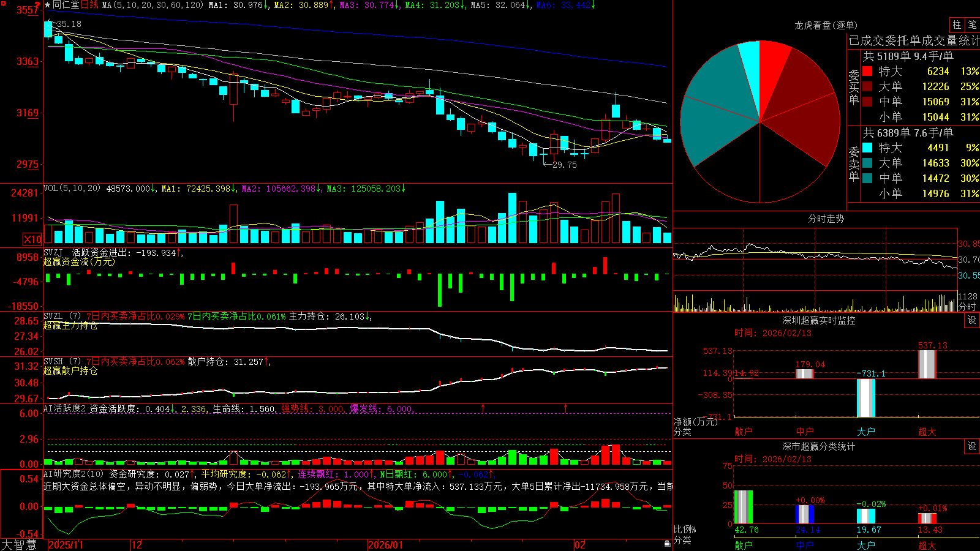Image resolution: width=980 pixels, height=551 pixels.
Task: Jump to the 2026/01 date marker
Action: point(385,545)
